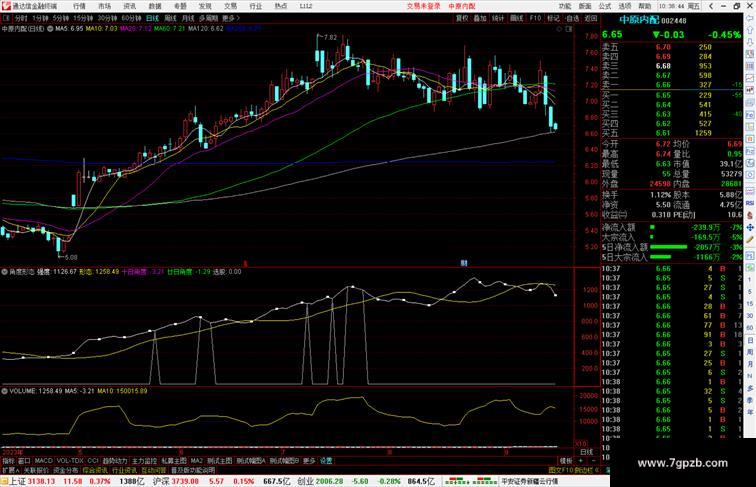Click the 交易未登录 trading login link
This screenshot has height=487, width=756.
[x=424, y=6]
